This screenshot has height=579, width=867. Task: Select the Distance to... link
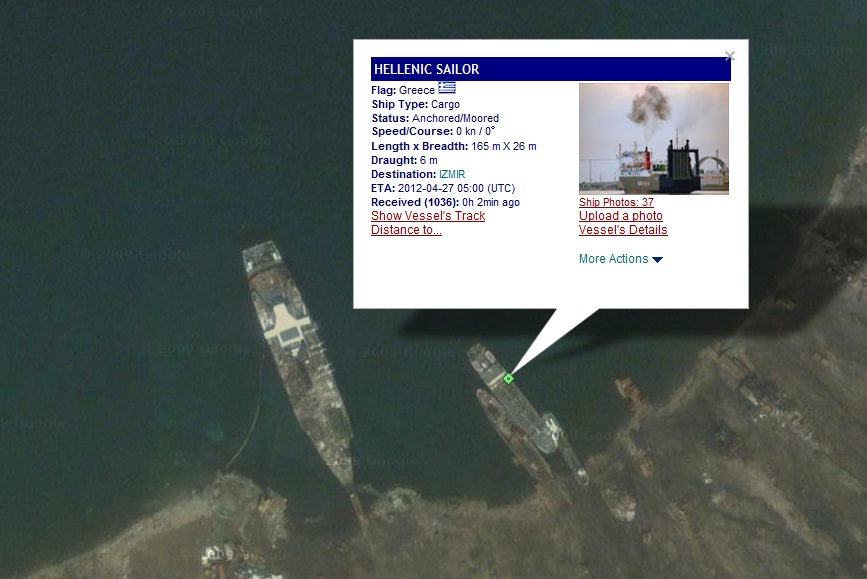[406, 229]
